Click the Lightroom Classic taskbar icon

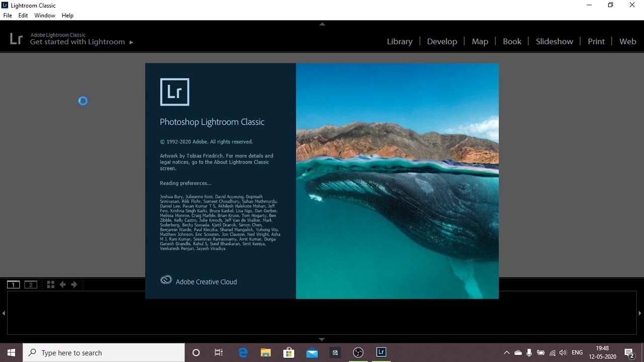click(x=381, y=352)
